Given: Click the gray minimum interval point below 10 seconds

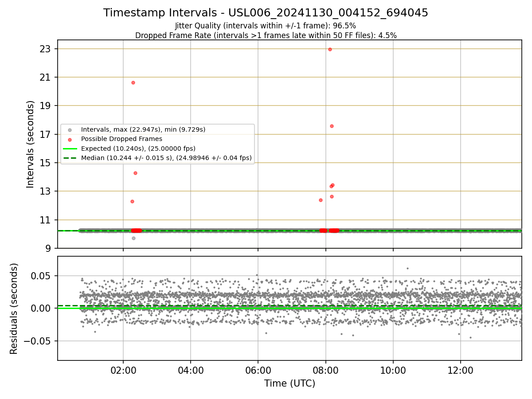Looking at the screenshot, I should pyautogui.click(x=133, y=238).
